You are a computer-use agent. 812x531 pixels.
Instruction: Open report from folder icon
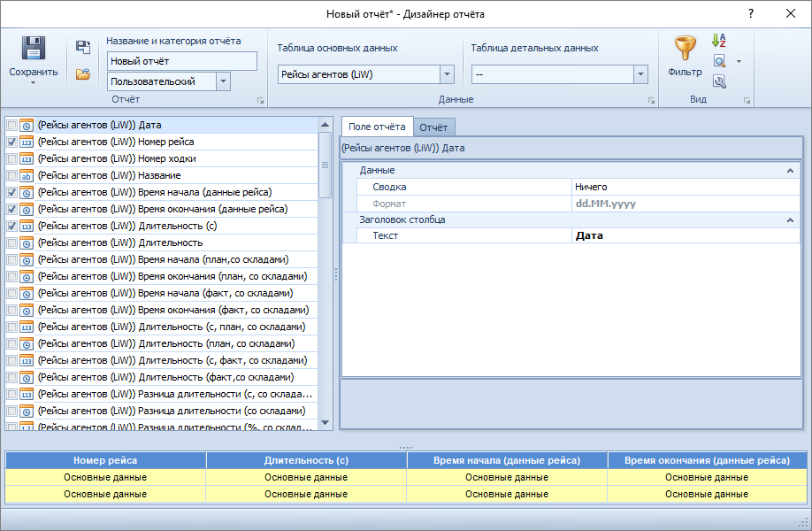pos(83,74)
